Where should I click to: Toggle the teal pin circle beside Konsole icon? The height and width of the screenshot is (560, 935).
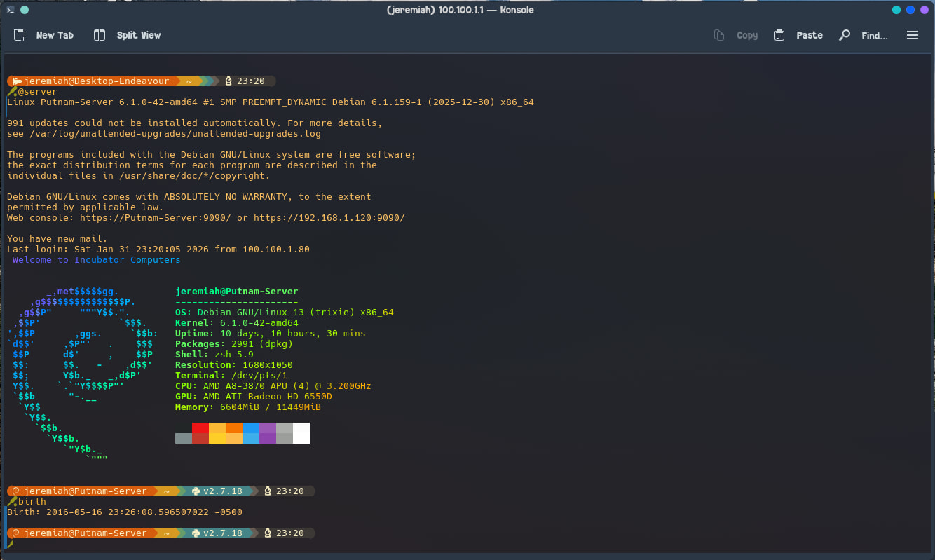tap(25, 10)
